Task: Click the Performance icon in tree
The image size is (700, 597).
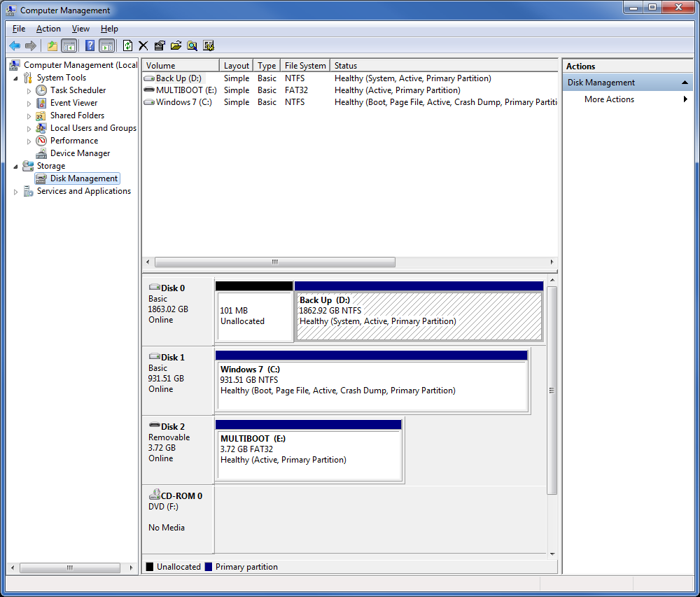Action: click(x=41, y=141)
